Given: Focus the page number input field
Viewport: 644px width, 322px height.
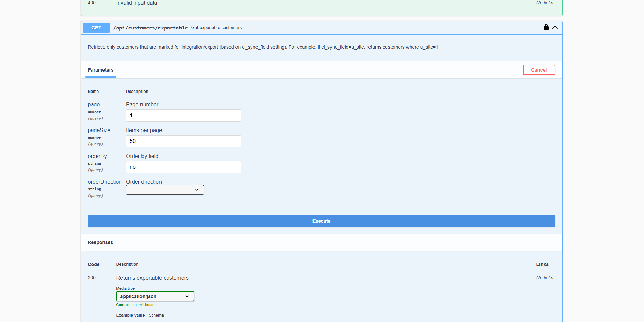Looking at the screenshot, I should click(x=183, y=116).
